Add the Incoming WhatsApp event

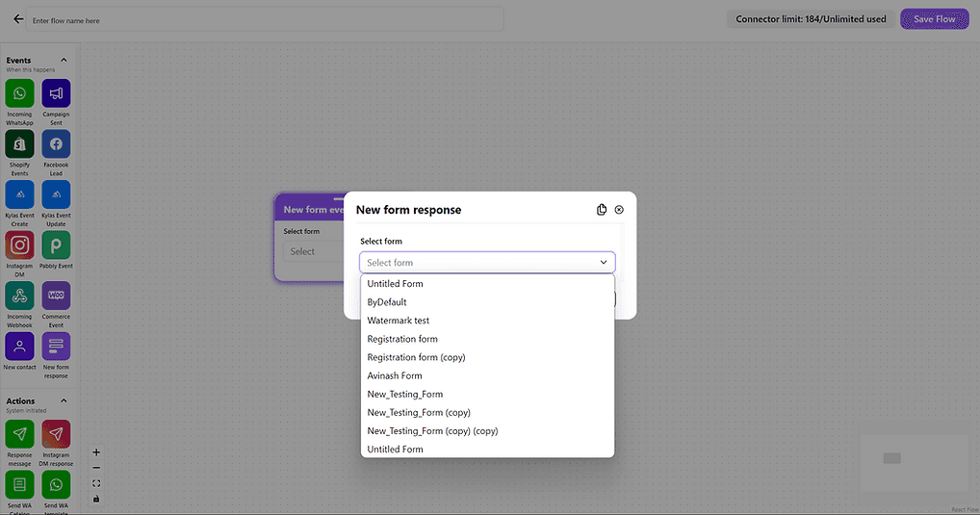click(19, 93)
